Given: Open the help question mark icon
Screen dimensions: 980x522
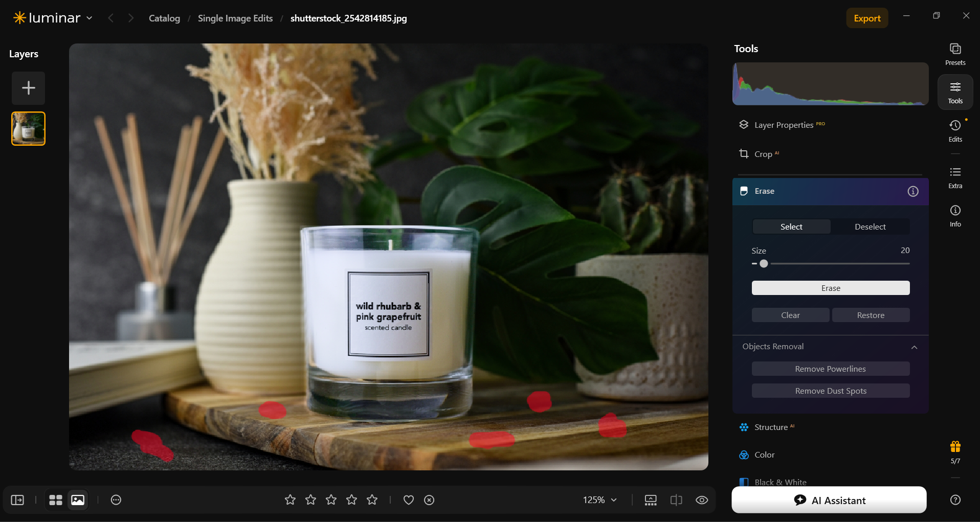Looking at the screenshot, I should pos(955,500).
